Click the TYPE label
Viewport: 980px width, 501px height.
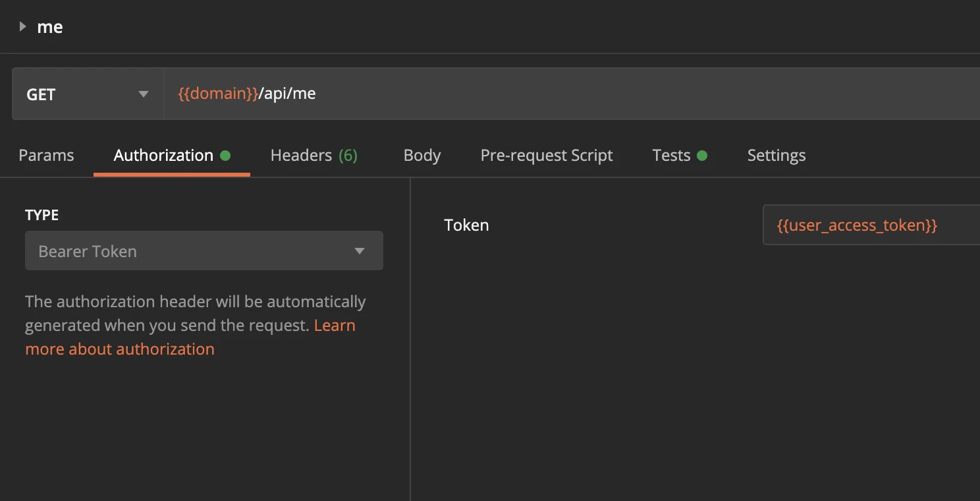pos(41,215)
